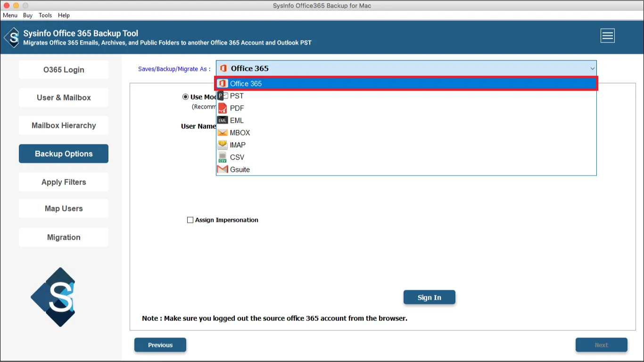Open the Buy menu
This screenshot has height=362, width=644.
[28, 15]
